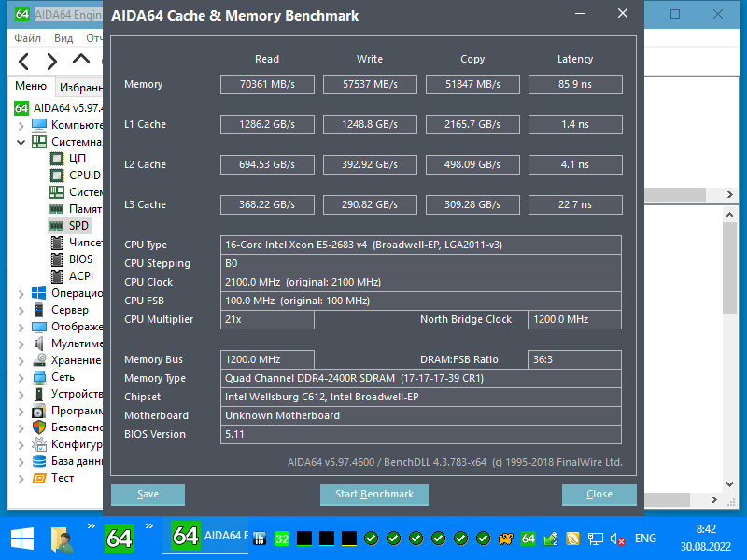
Task: Open the BIOS chip item
Action: click(72, 259)
